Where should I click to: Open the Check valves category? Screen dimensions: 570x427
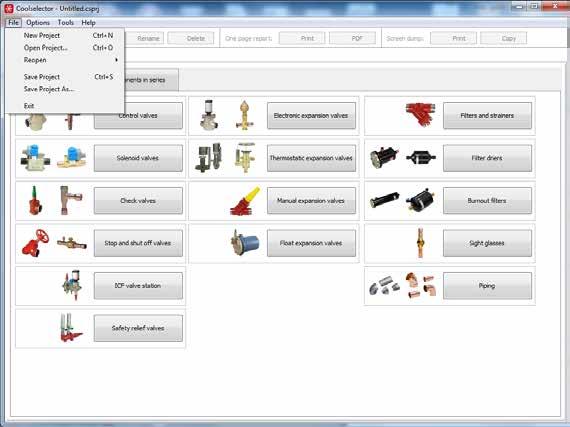[138, 201]
